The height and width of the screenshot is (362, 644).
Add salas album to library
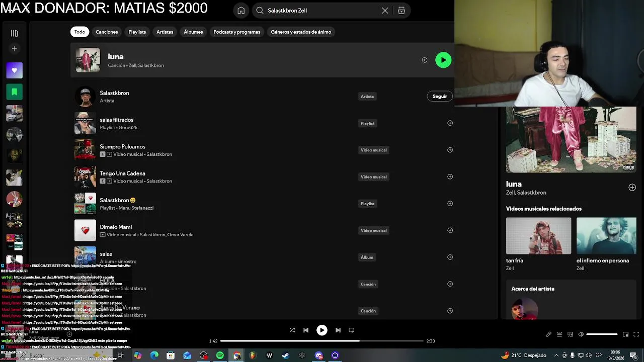450,257
